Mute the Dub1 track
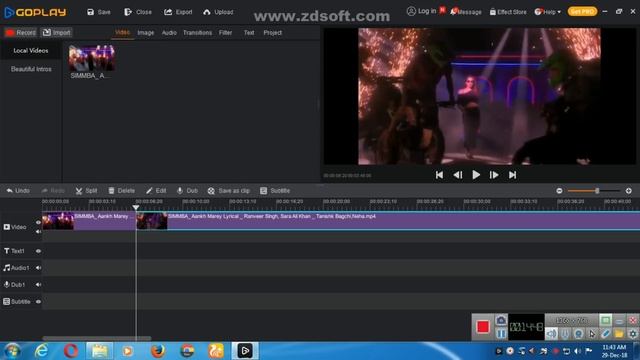This screenshot has width=640, height=360. click(x=38, y=284)
